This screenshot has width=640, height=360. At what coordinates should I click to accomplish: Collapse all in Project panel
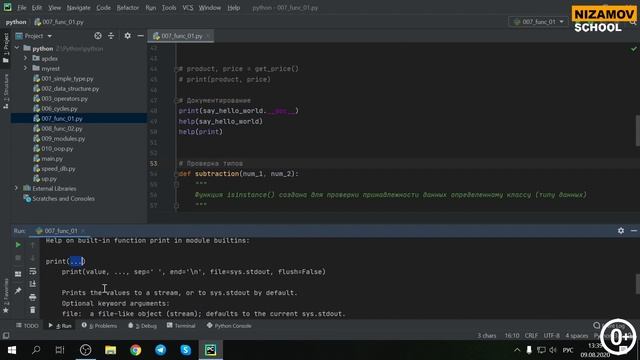pyautogui.click(x=111, y=36)
